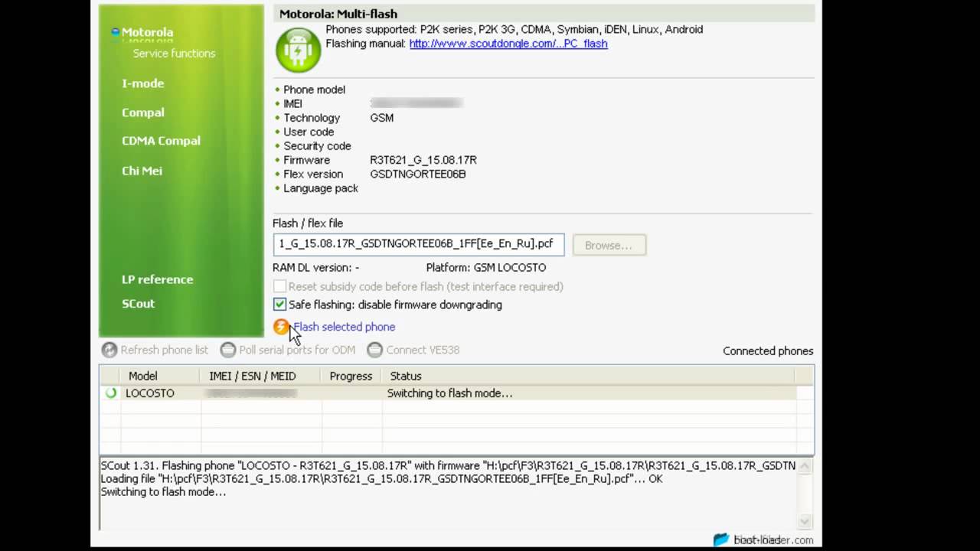This screenshot has width=980, height=551.
Task: Select the CDMA Compal sidebar item
Action: coord(161,141)
